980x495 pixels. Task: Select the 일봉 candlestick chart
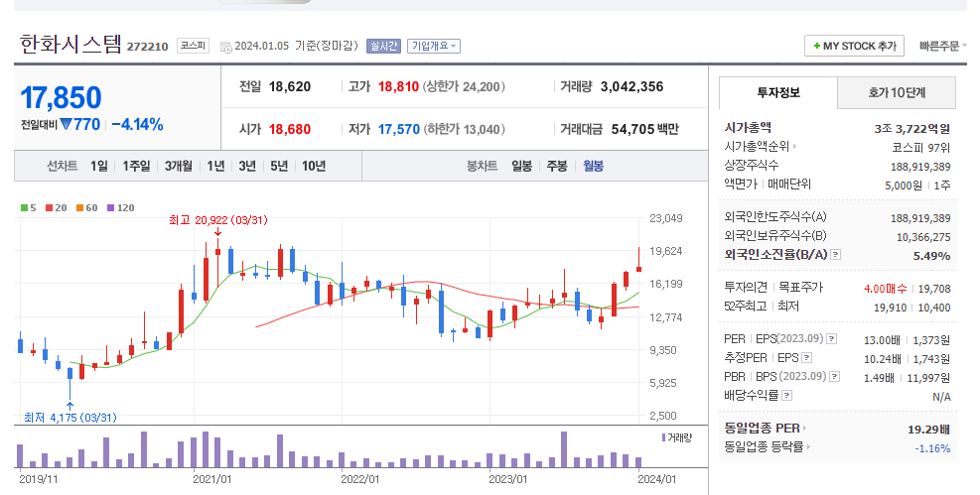pyautogui.click(x=521, y=166)
